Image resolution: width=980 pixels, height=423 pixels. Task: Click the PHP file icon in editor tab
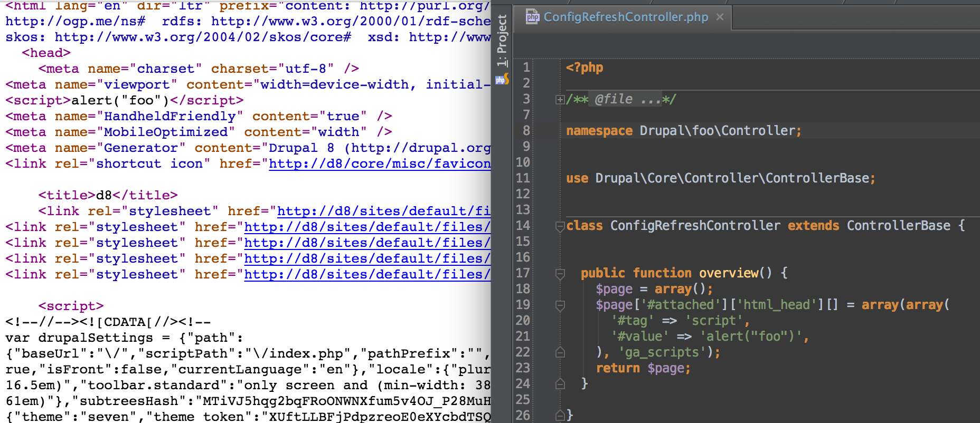(x=532, y=17)
